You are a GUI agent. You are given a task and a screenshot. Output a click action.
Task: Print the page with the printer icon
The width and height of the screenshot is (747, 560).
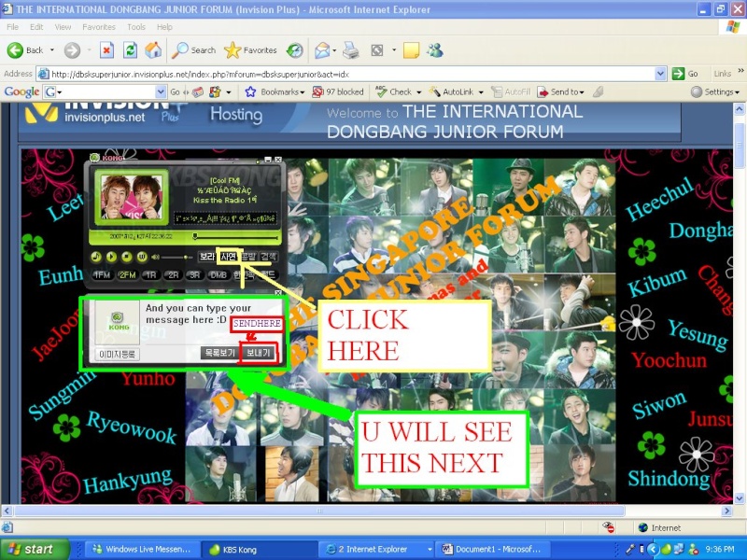click(x=351, y=50)
